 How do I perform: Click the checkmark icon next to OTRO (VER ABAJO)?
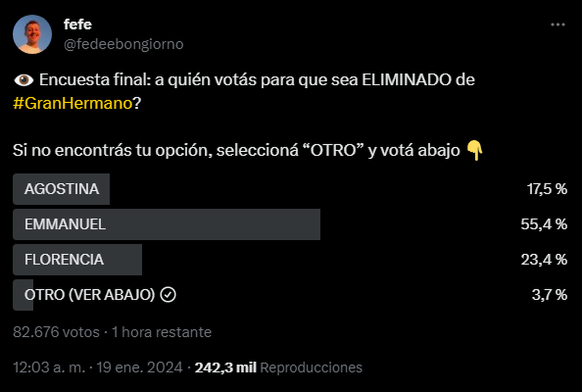[167, 294]
